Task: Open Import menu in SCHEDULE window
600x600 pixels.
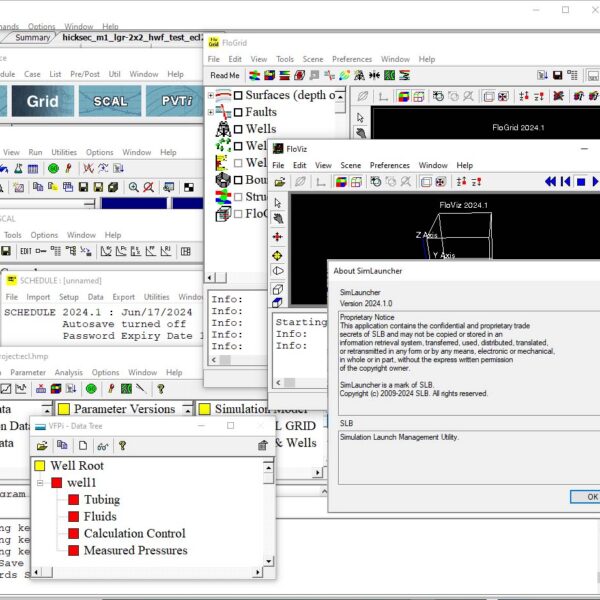Action: click(x=38, y=297)
